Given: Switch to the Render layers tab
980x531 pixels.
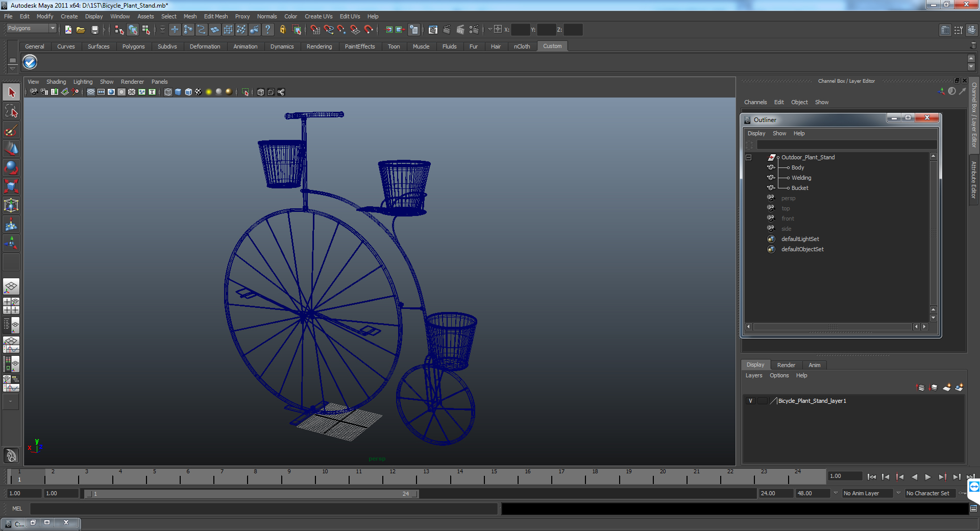Looking at the screenshot, I should [x=786, y=365].
